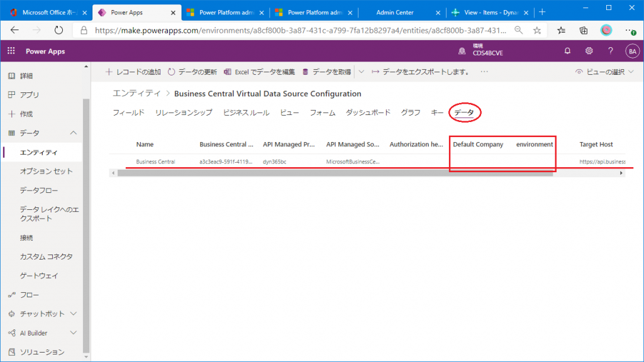This screenshot has height=362, width=644.
Task: Open the notifications bell
Action: (x=567, y=51)
